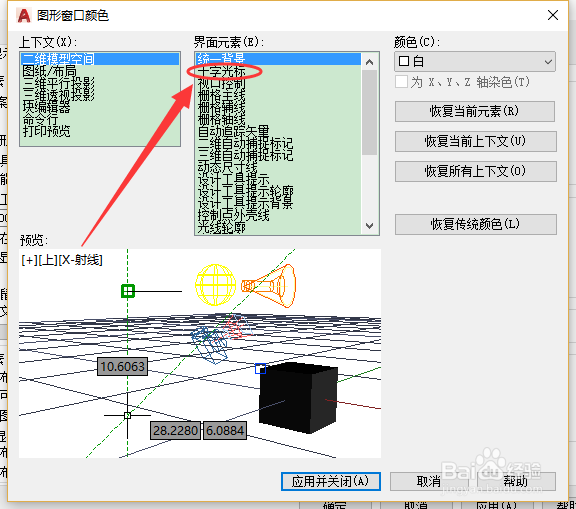Click the [+][上][X-射线] viewport label in the preview

tap(62, 260)
